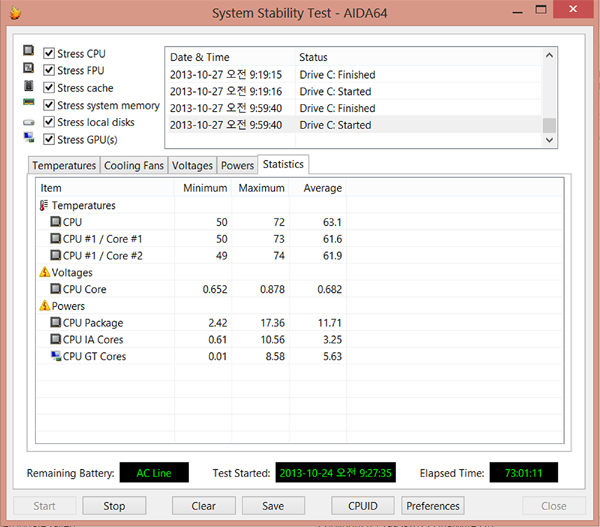Disable the Stress GPU(s) checkbox
This screenshot has width=600, height=527.
(49, 139)
